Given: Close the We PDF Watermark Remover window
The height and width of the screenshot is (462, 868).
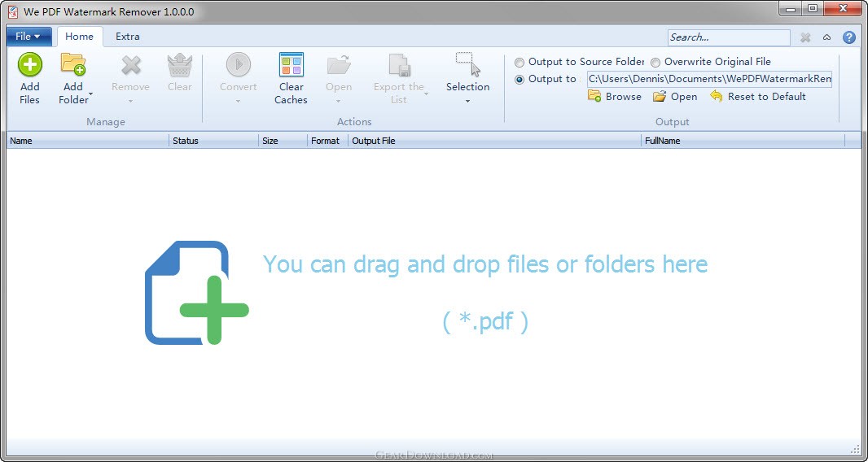Looking at the screenshot, I should pos(844,9).
